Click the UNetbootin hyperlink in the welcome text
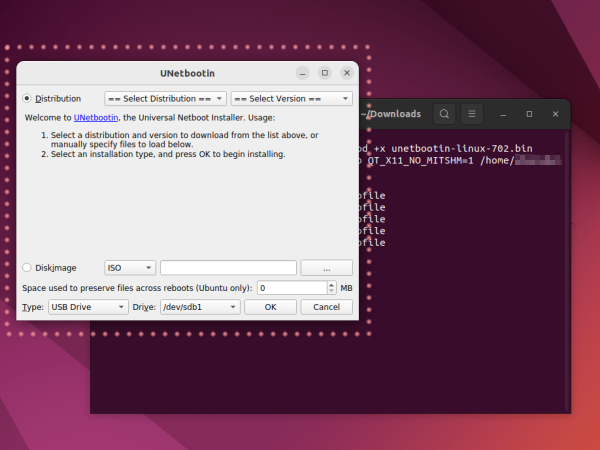 pyautogui.click(x=96, y=118)
